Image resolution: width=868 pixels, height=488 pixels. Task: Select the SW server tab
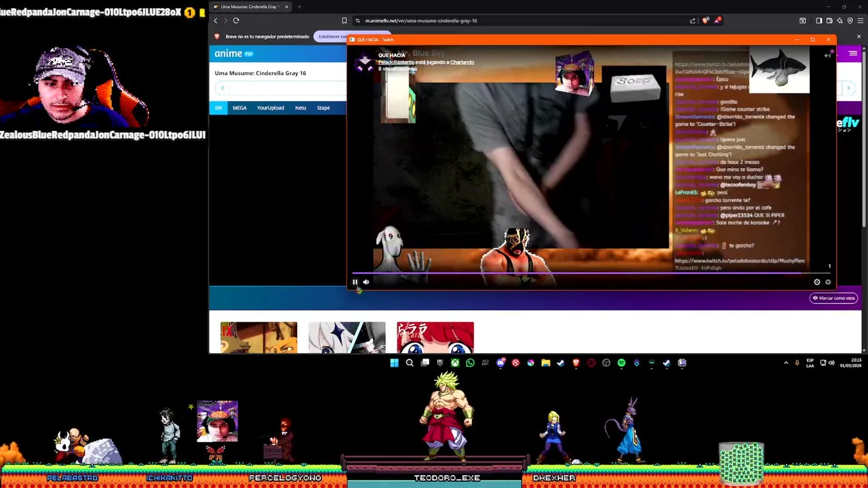(218, 108)
